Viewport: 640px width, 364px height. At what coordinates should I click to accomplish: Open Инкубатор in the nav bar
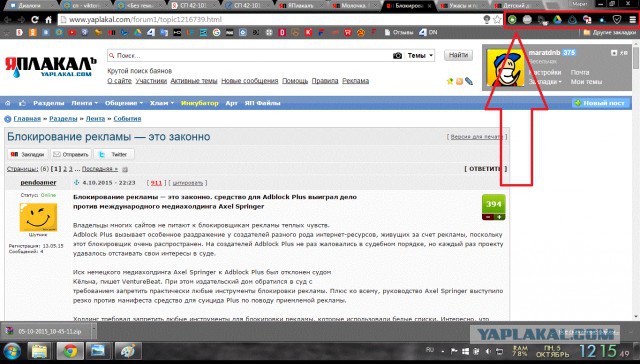click(x=200, y=103)
